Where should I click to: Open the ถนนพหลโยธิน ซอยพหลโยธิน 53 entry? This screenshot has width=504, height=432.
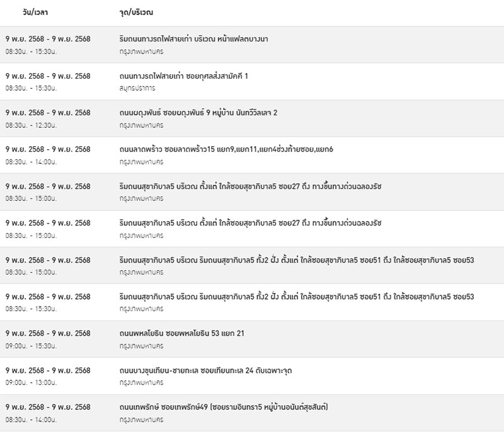[x=181, y=334]
